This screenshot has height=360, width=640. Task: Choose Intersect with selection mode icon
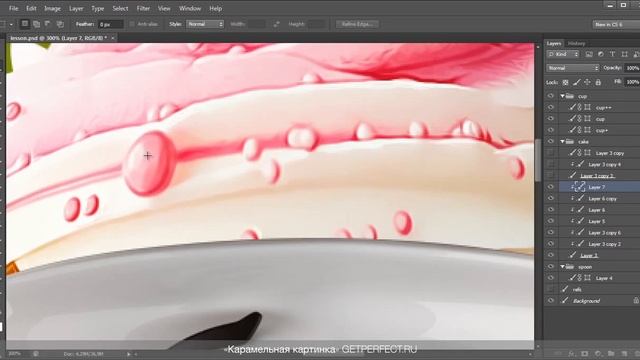60,24
